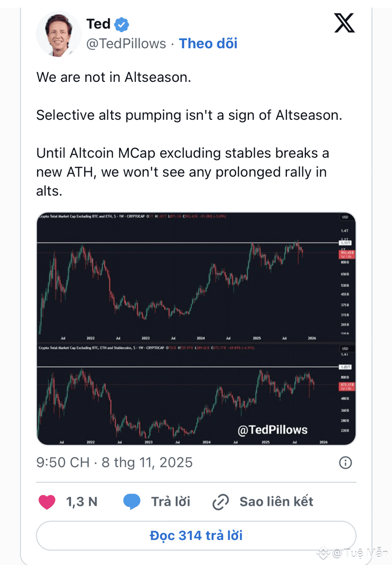Open the tweet info circle icon
Screen dimensions: 392x565
pos(346,462)
